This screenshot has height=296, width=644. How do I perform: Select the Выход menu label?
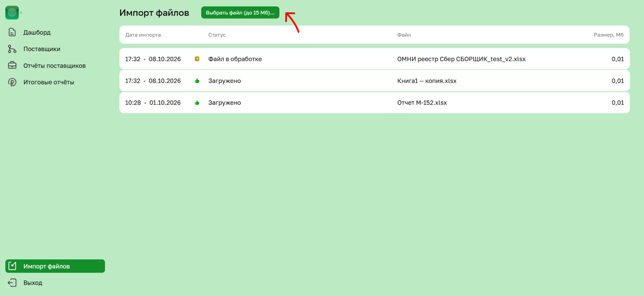coord(33,283)
